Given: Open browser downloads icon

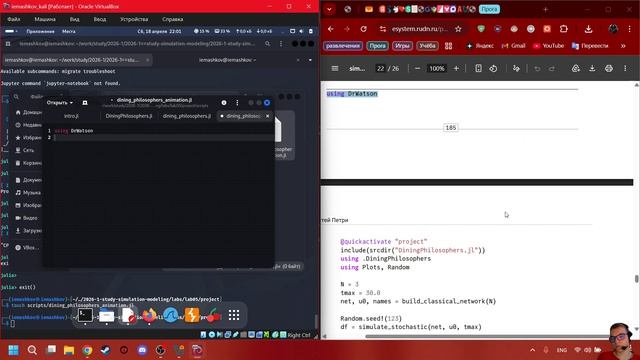Looking at the screenshot, I should 588,29.
